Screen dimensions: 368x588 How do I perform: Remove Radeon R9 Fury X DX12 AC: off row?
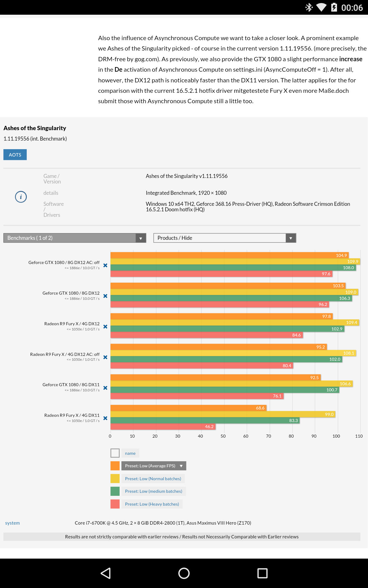click(105, 357)
